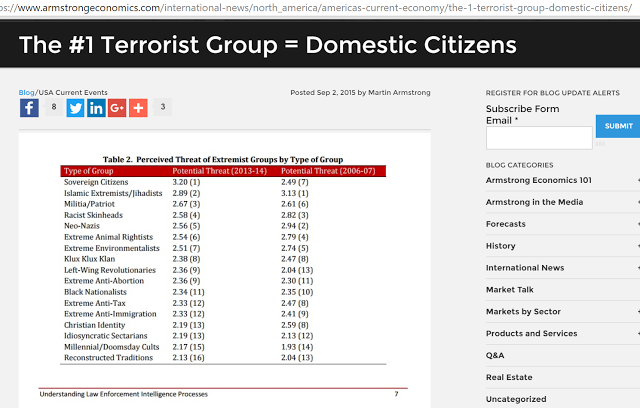640x408 pixels.
Task: Click 'Neo-Nazis' table row
Action: (223, 226)
